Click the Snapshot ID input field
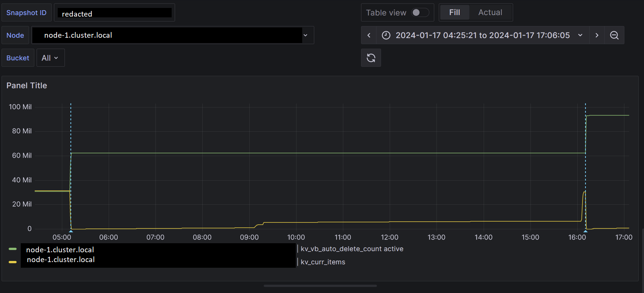The height and width of the screenshot is (293, 644). [x=115, y=12]
